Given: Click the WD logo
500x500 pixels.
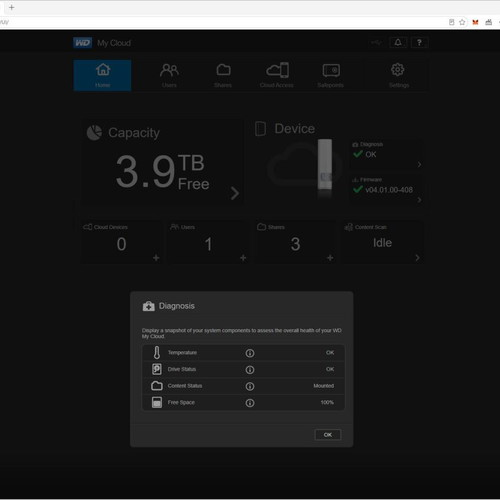Looking at the screenshot, I should (82, 43).
